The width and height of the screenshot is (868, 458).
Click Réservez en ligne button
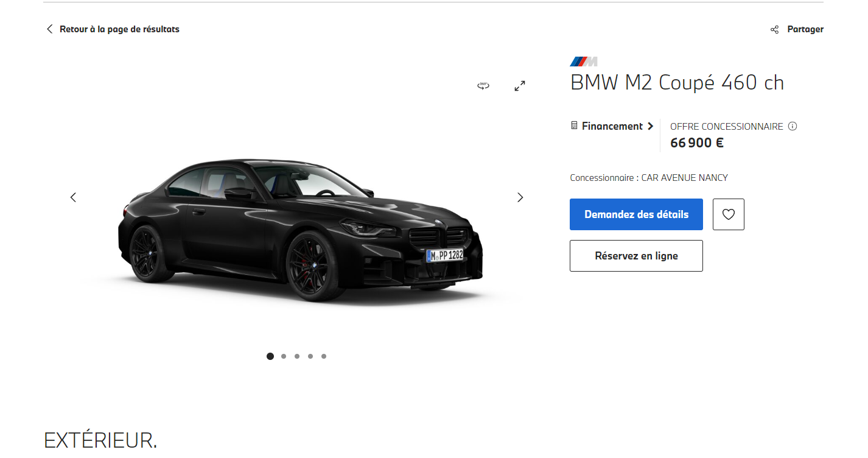tap(636, 256)
